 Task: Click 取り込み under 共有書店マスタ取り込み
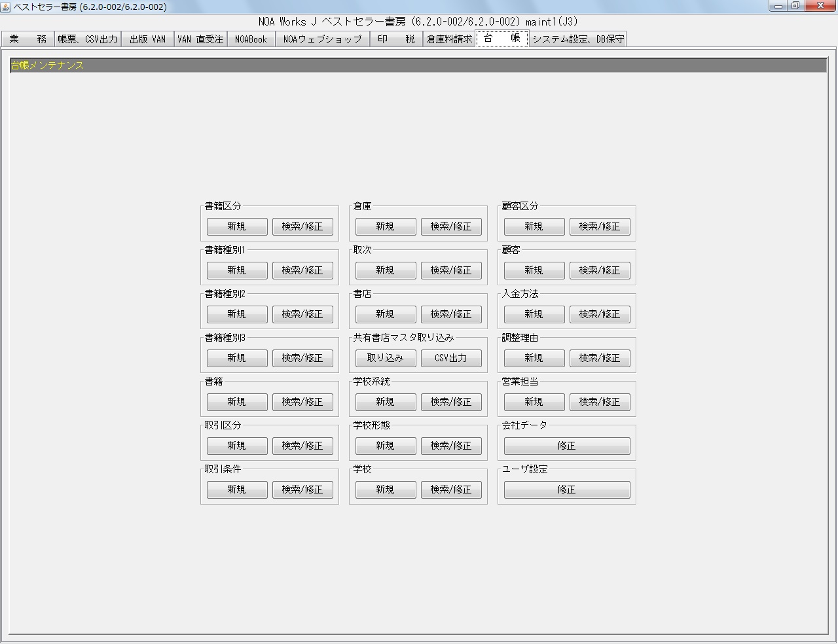(385, 358)
